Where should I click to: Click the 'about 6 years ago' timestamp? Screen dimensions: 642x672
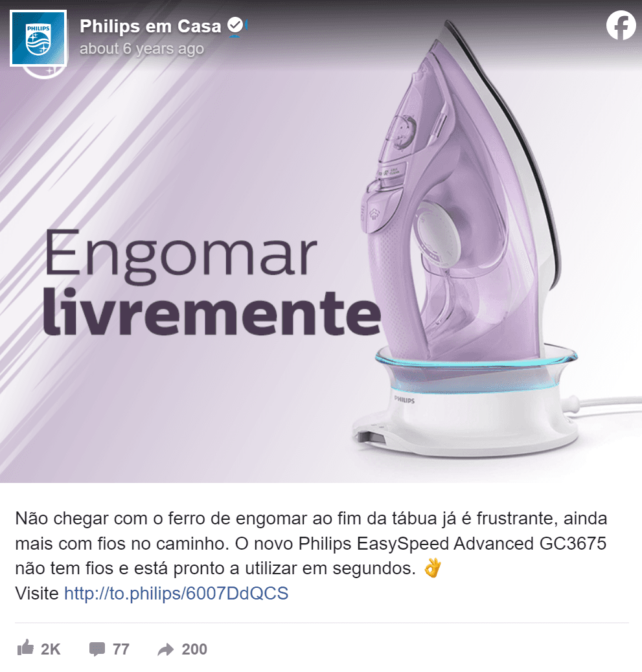click(x=141, y=49)
